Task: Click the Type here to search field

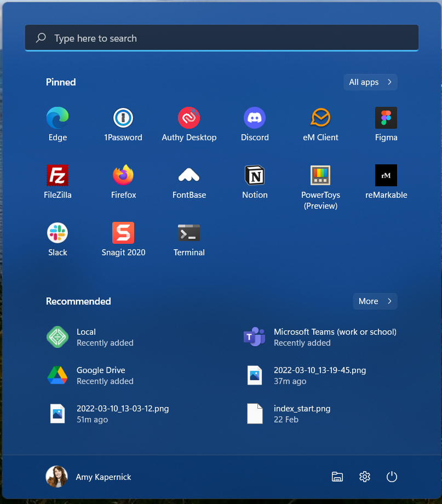Action: click(222, 38)
